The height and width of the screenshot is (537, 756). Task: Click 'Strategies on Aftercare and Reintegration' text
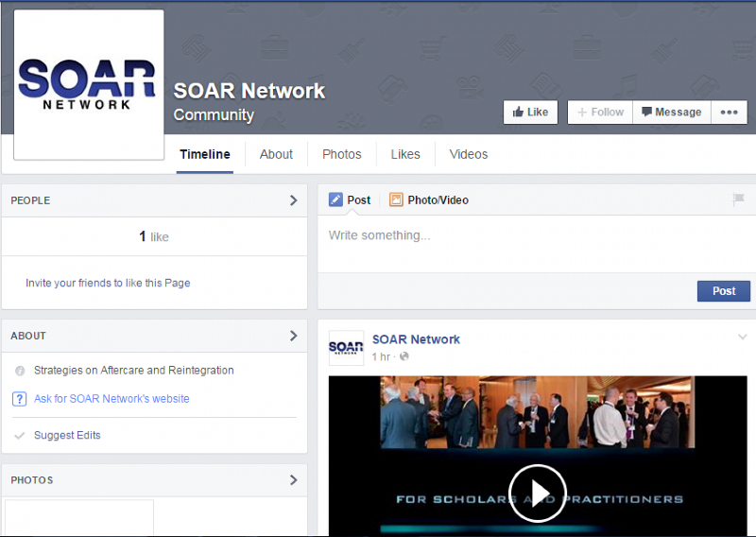pos(133,370)
